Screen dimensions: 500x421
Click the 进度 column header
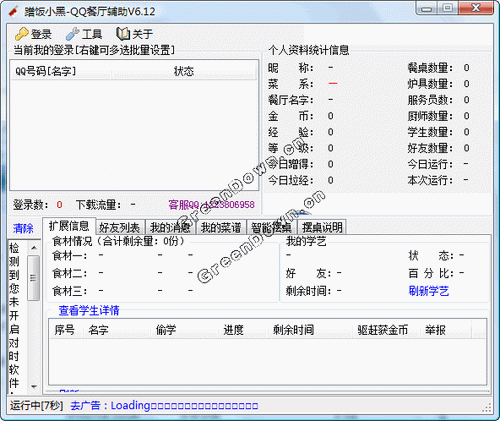[x=243, y=330]
